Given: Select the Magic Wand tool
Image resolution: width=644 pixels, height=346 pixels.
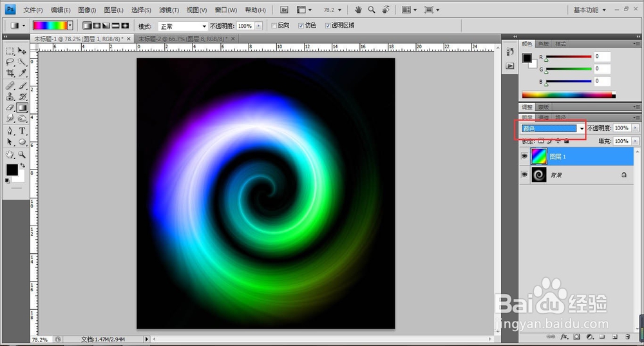Looking at the screenshot, I should pyautogui.click(x=22, y=62).
